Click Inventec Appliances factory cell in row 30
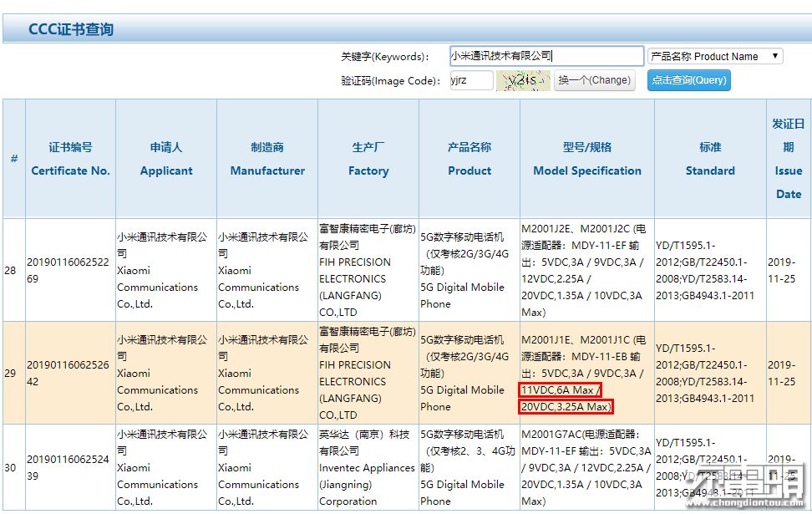Screen dimensions: 812x514 click(x=368, y=467)
